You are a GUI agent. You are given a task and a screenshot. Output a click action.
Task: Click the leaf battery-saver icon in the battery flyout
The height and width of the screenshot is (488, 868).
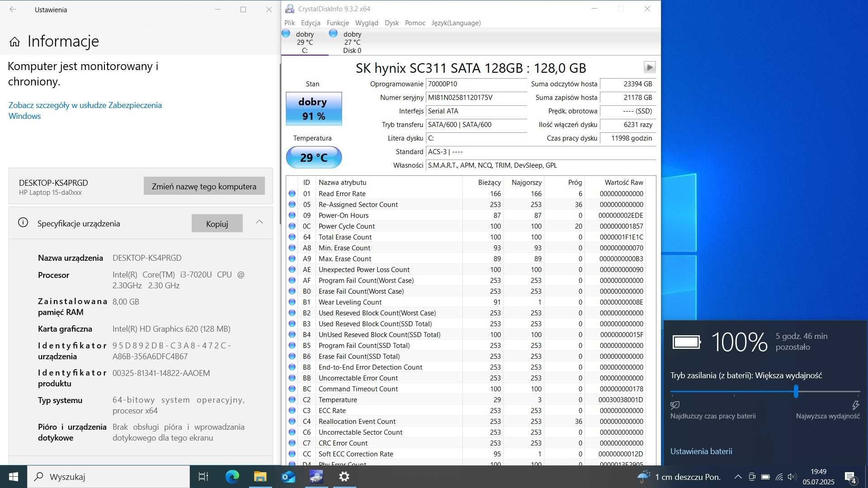[675, 405]
